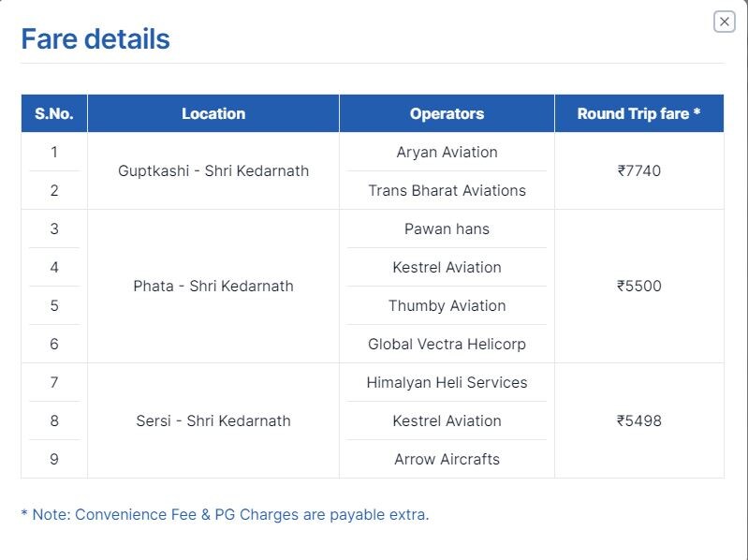
Task: Click the S.No. column header
Action: click(54, 113)
